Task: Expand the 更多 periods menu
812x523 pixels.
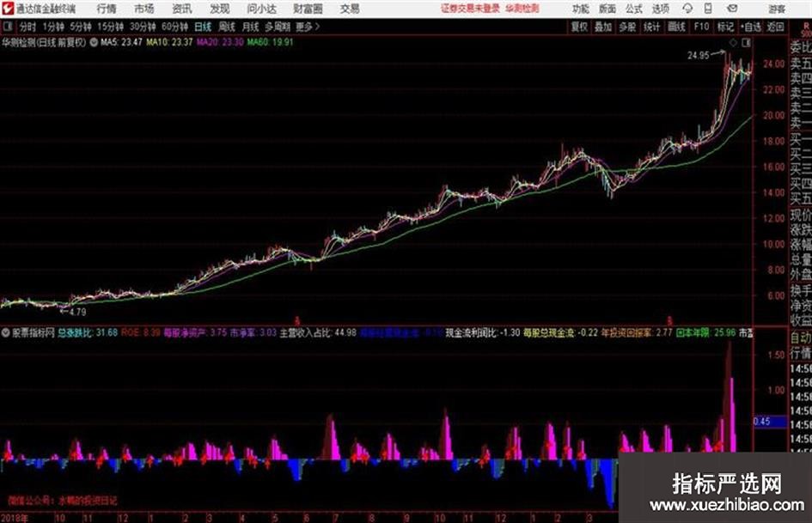Action: (308, 27)
